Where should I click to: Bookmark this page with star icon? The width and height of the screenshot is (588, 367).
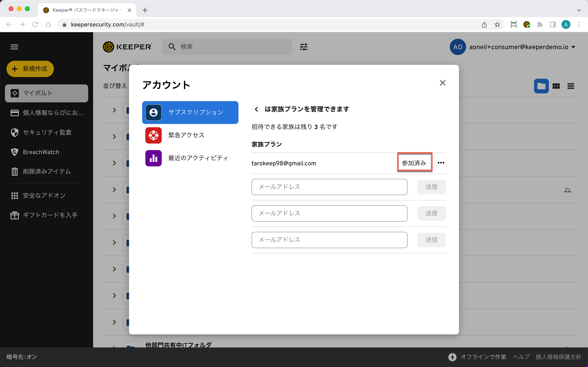497,24
